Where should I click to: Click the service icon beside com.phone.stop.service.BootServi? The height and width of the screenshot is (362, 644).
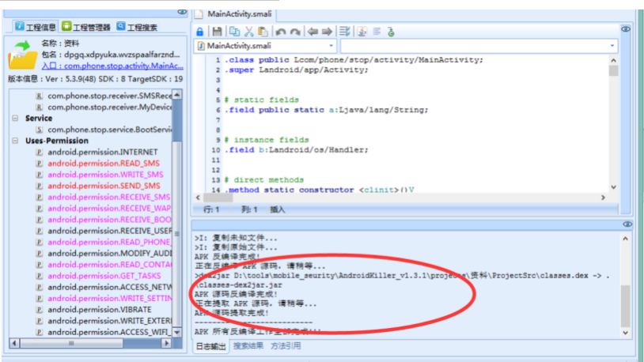click(x=39, y=130)
